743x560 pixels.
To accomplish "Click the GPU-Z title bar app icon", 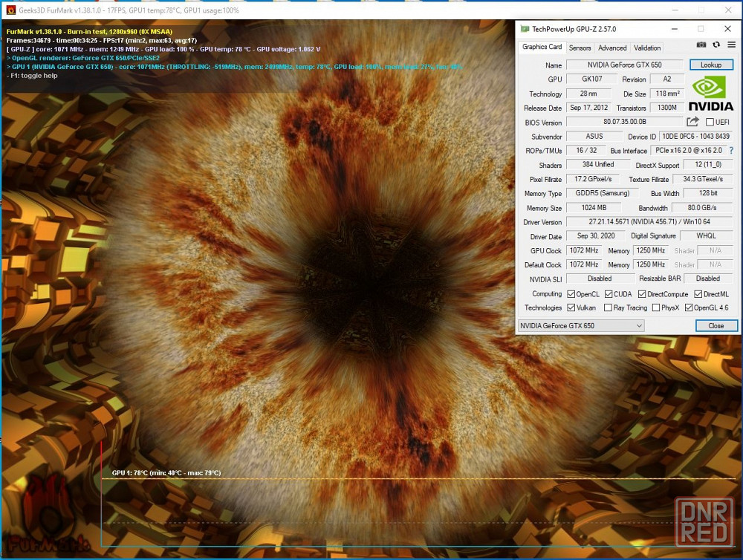I will coord(525,29).
